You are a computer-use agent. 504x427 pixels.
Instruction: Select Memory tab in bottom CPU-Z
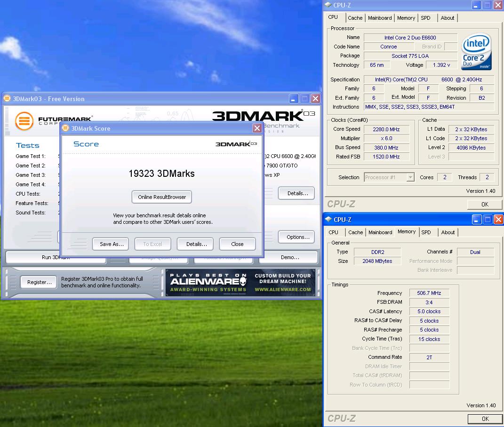pos(406,231)
